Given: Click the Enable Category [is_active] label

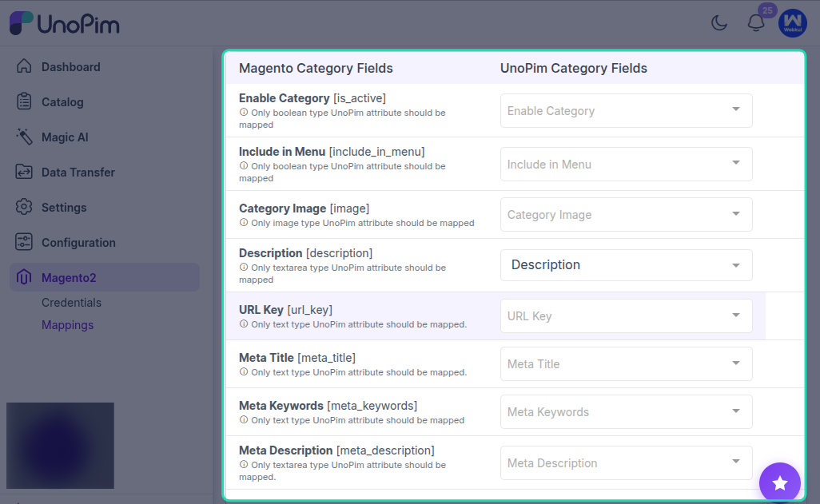Looking at the screenshot, I should 312,97.
